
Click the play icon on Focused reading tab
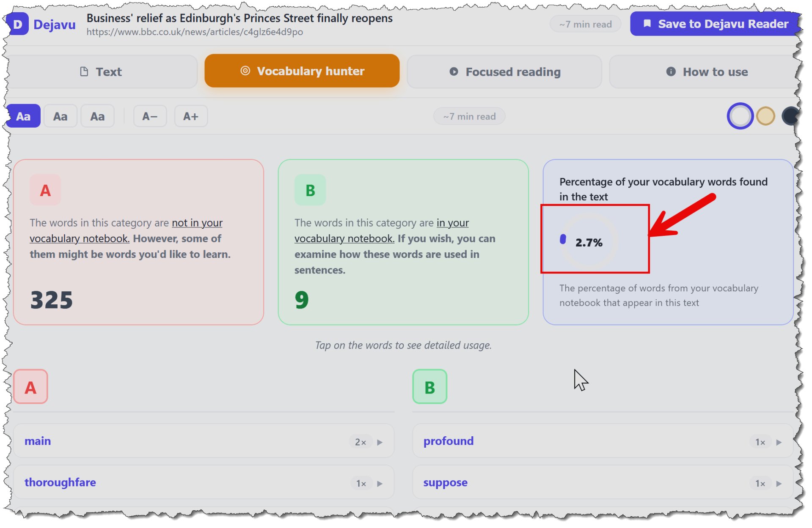(454, 72)
